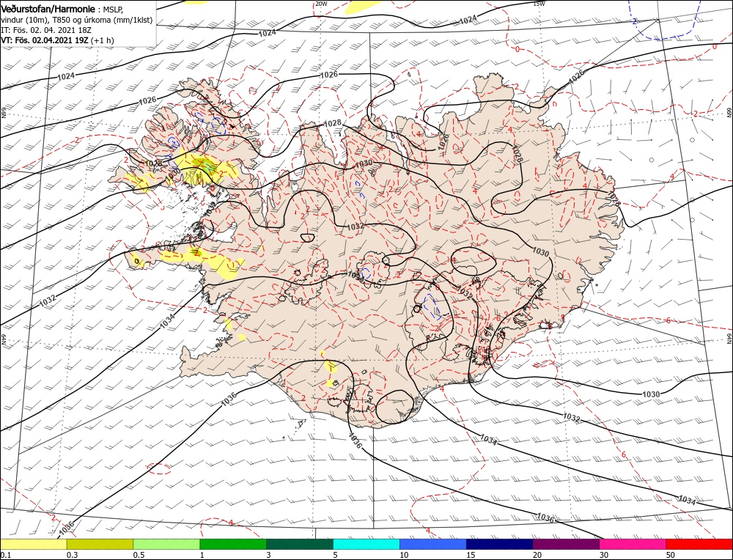Click the legend value "0.3"

(72, 555)
